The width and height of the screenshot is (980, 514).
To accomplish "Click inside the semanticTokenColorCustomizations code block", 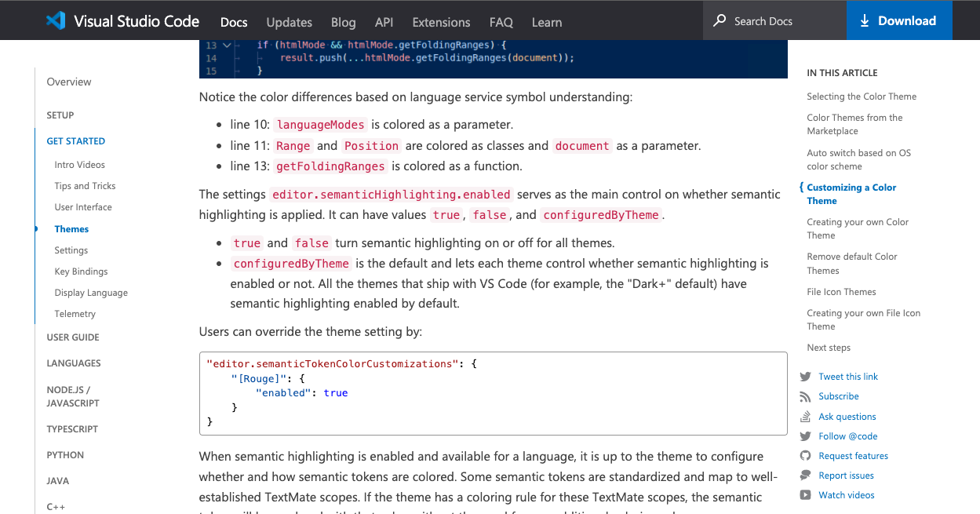I will pyautogui.click(x=494, y=393).
